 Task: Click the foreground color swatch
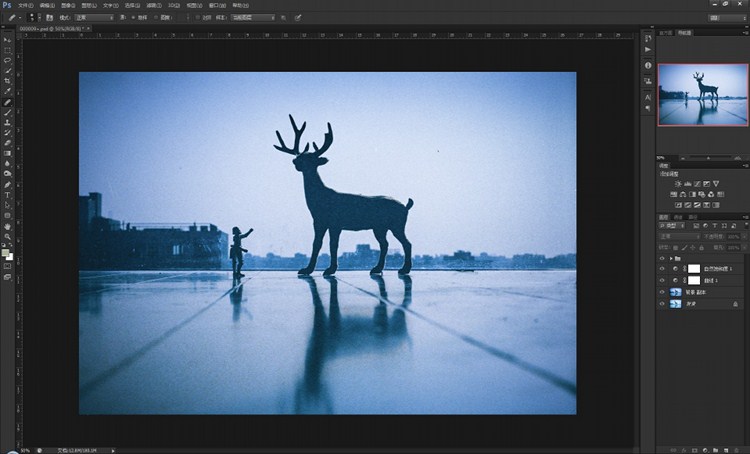coord(5,253)
